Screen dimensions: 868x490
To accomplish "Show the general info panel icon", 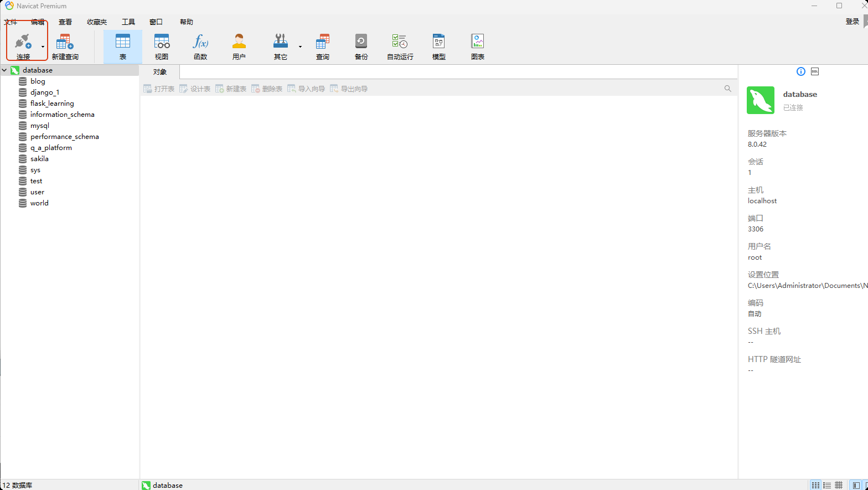I will click(800, 71).
